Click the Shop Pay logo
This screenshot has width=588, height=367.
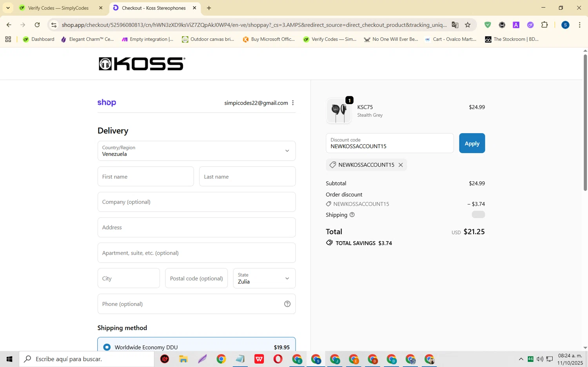[107, 103]
